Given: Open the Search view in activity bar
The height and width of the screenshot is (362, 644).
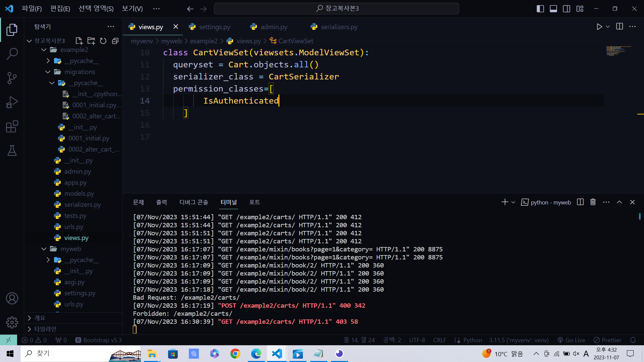Looking at the screenshot, I should point(12,54).
